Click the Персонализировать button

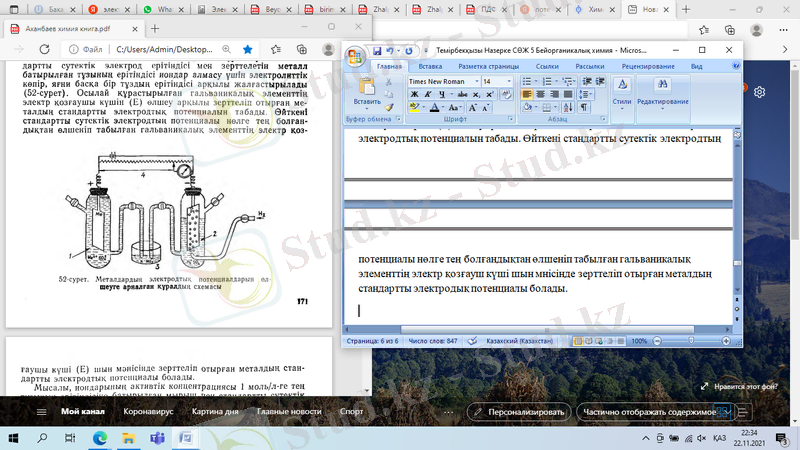point(519,411)
